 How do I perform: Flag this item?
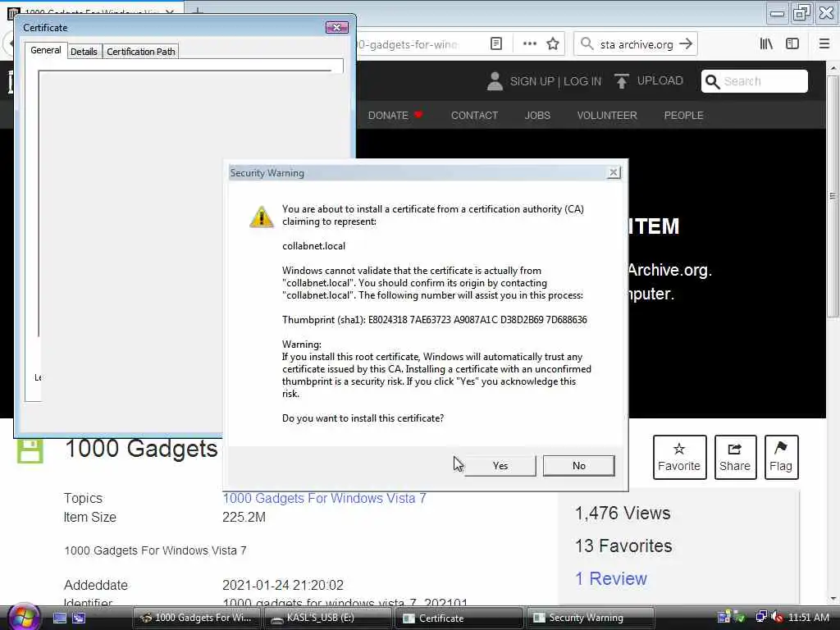pyautogui.click(x=781, y=457)
